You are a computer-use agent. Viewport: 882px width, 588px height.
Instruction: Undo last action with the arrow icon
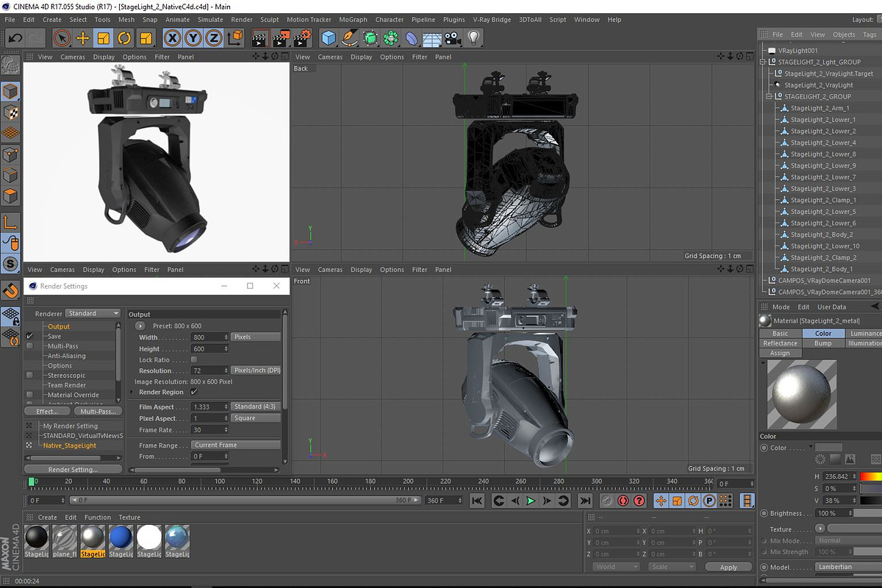pyautogui.click(x=15, y=37)
